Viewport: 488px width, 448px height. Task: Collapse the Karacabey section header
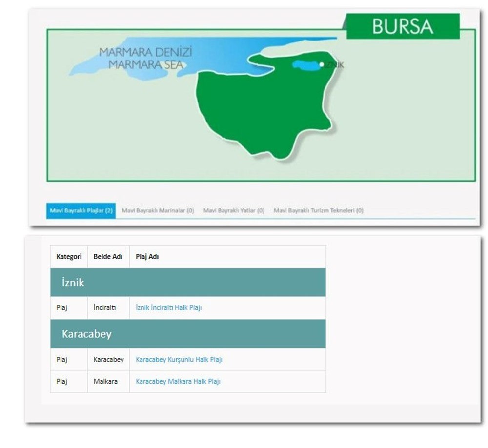[86, 334]
